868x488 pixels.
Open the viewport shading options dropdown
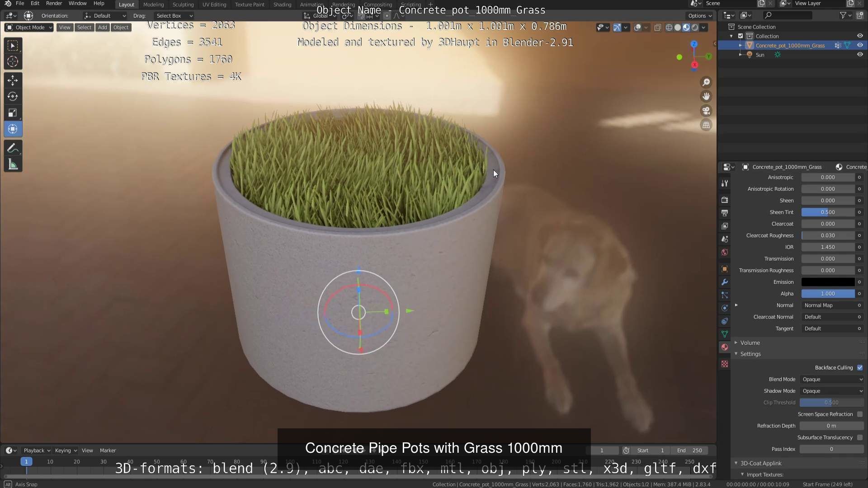[703, 28]
